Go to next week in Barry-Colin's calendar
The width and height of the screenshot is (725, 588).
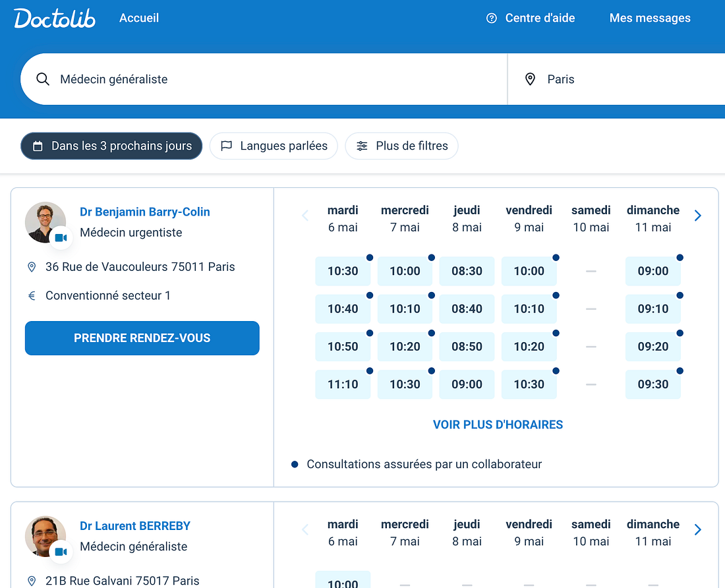698,216
